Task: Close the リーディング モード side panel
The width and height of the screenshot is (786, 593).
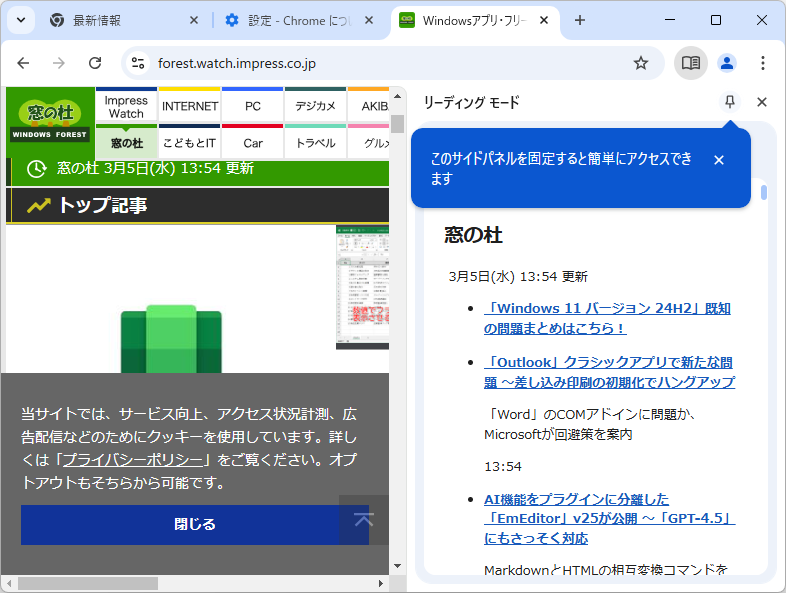Action: pyautogui.click(x=762, y=102)
